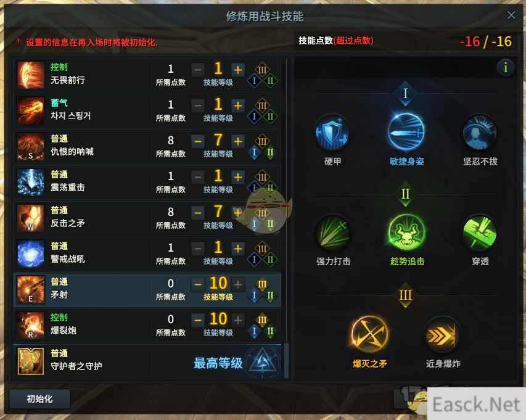Select the 穿透 tripod icon
526x420 pixels.
[480, 233]
